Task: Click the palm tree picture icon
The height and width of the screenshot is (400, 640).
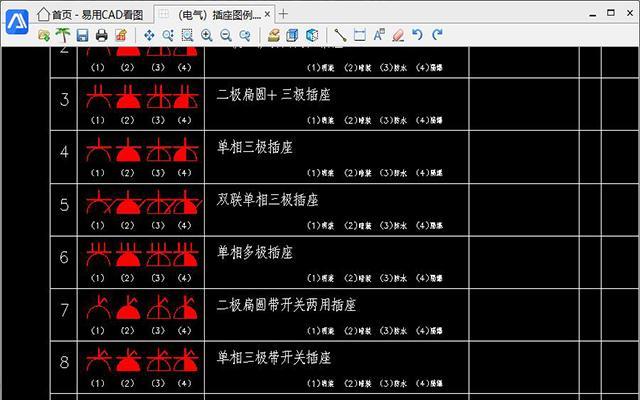Action: click(61, 35)
